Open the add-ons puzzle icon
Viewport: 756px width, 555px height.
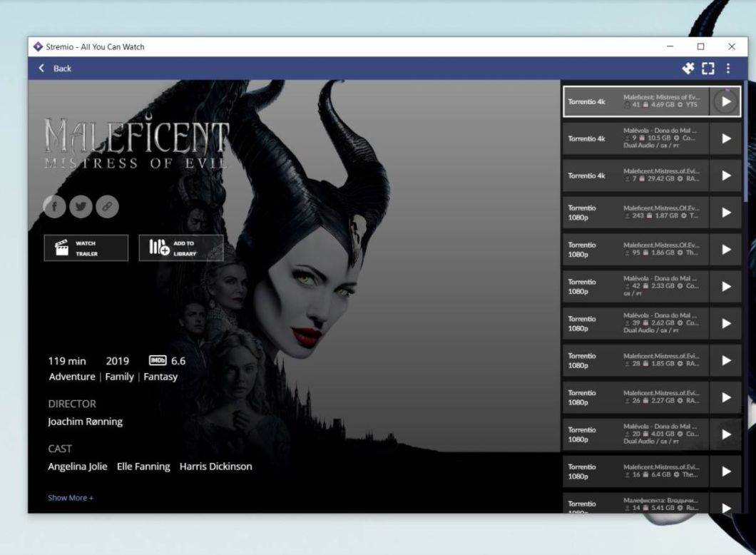coord(688,68)
